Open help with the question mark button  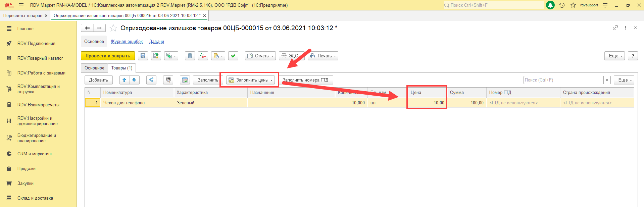click(x=633, y=56)
